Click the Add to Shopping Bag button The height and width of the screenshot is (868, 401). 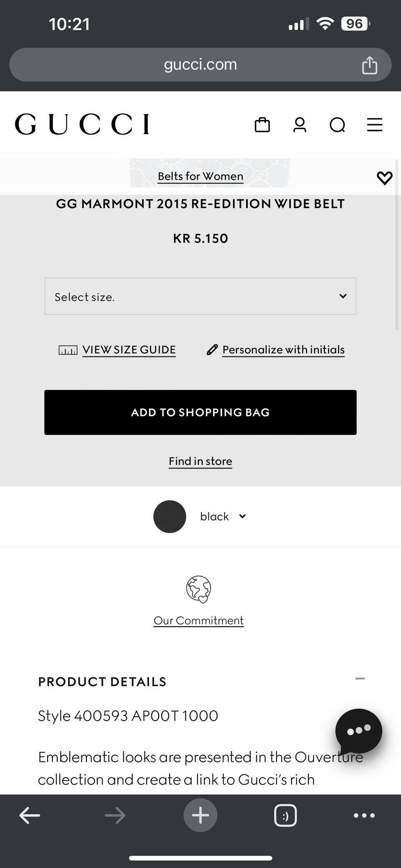(x=200, y=412)
